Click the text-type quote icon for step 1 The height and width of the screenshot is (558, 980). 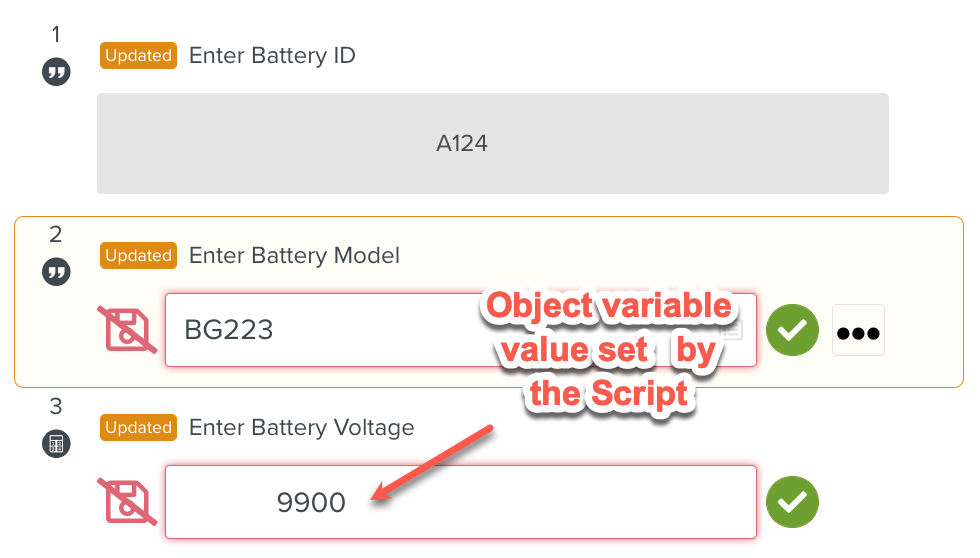point(56,72)
